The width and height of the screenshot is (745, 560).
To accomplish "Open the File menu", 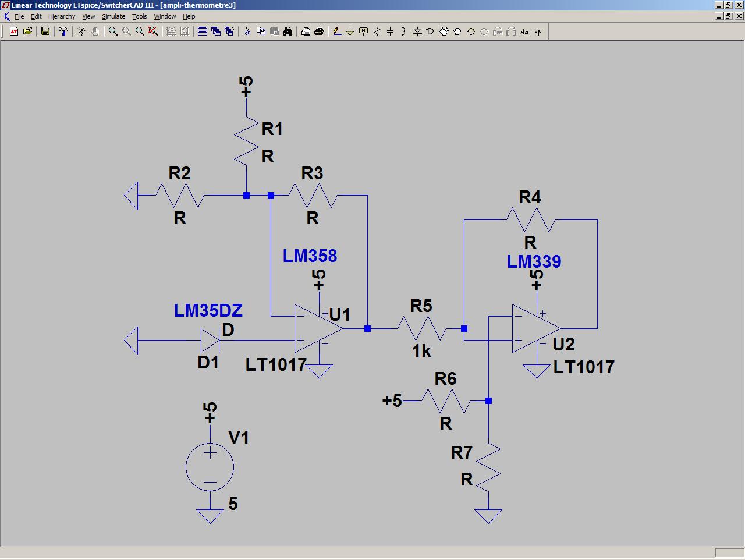I will click(19, 16).
